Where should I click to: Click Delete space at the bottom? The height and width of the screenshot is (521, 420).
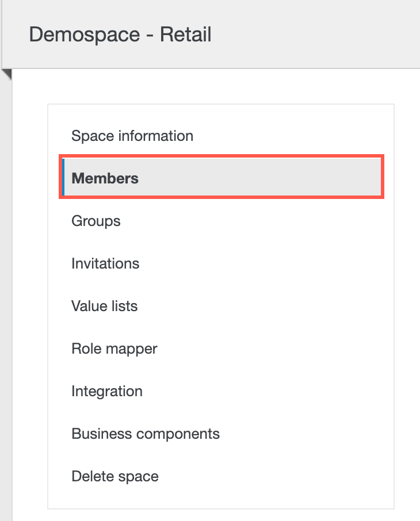[x=114, y=476]
